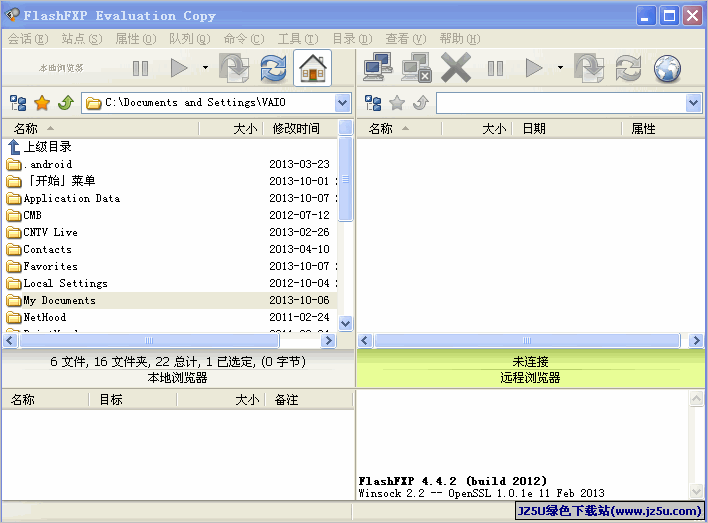Click the queue 目标 column header

[132, 400]
